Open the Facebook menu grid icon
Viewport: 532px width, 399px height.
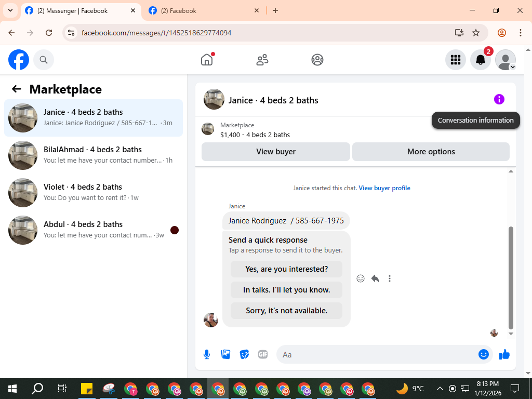coord(455,60)
